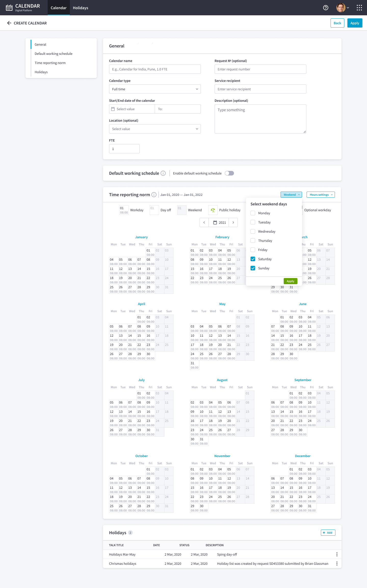This screenshot has width=367, height=588.
Task: Uncheck Saturday in weekend days list
Action: click(x=253, y=259)
